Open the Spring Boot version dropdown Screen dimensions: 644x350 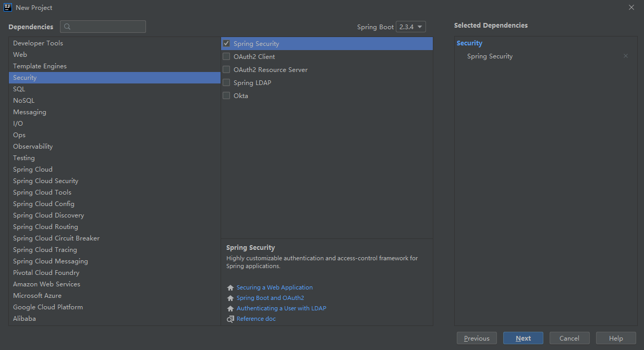(411, 27)
